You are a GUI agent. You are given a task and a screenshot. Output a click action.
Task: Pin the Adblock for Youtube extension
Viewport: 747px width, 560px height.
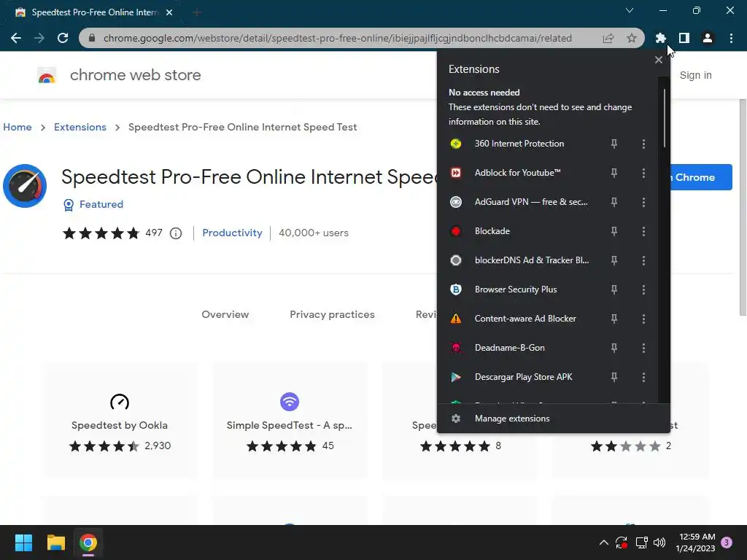click(614, 173)
